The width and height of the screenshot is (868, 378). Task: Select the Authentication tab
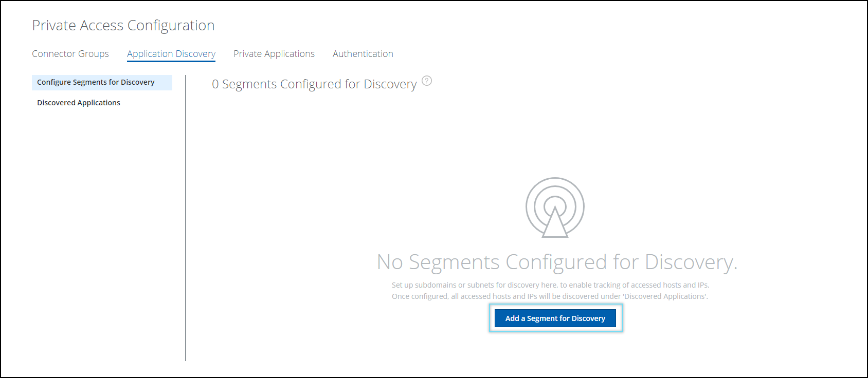[363, 54]
